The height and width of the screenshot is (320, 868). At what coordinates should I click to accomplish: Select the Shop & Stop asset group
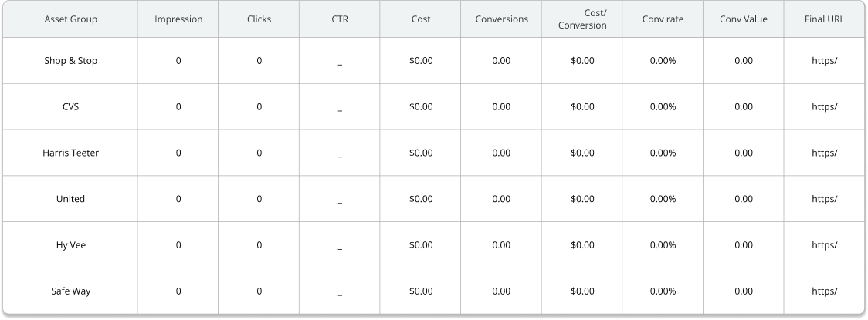[70, 61]
